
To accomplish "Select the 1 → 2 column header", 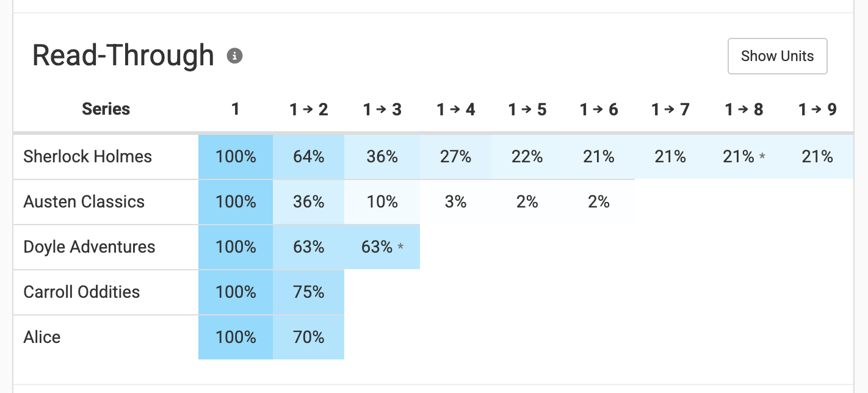I will [x=309, y=110].
